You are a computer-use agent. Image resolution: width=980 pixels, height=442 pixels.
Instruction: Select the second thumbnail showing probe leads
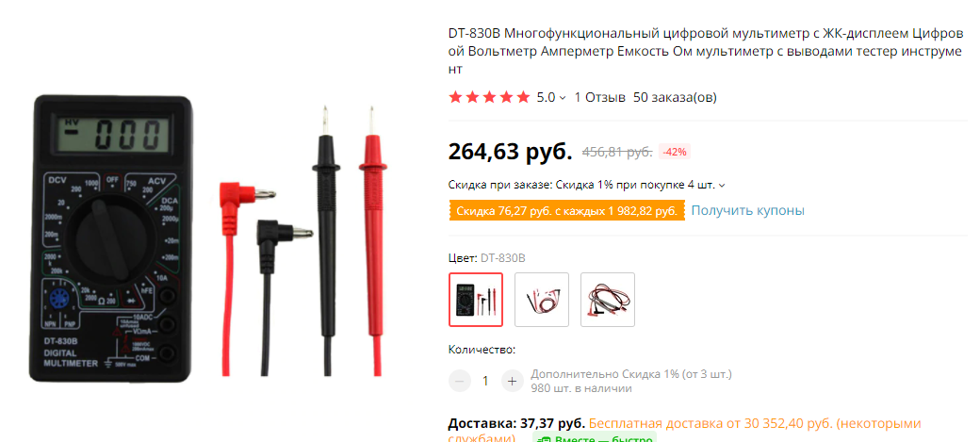[x=542, y=300]
